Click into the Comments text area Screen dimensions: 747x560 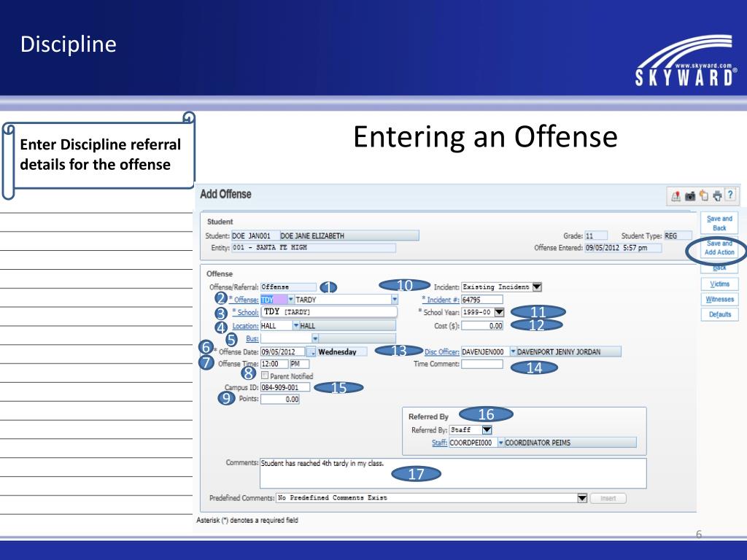click(452, 473)
